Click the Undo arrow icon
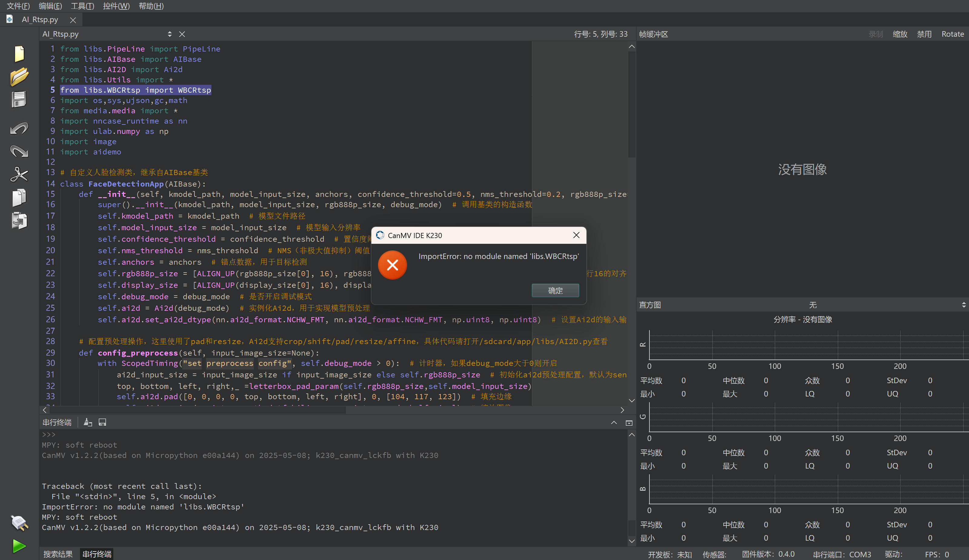Screen dimensions: 969x560 19,128
